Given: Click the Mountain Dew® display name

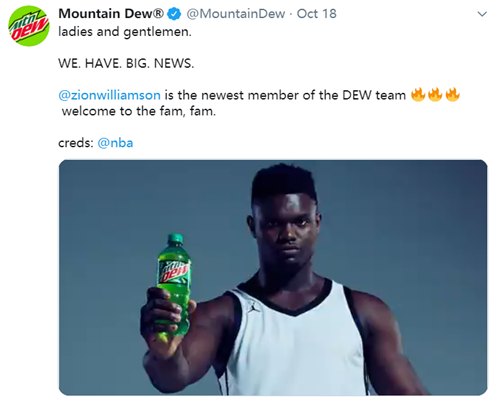Looking at the screenshot, I should click(111, 14).
